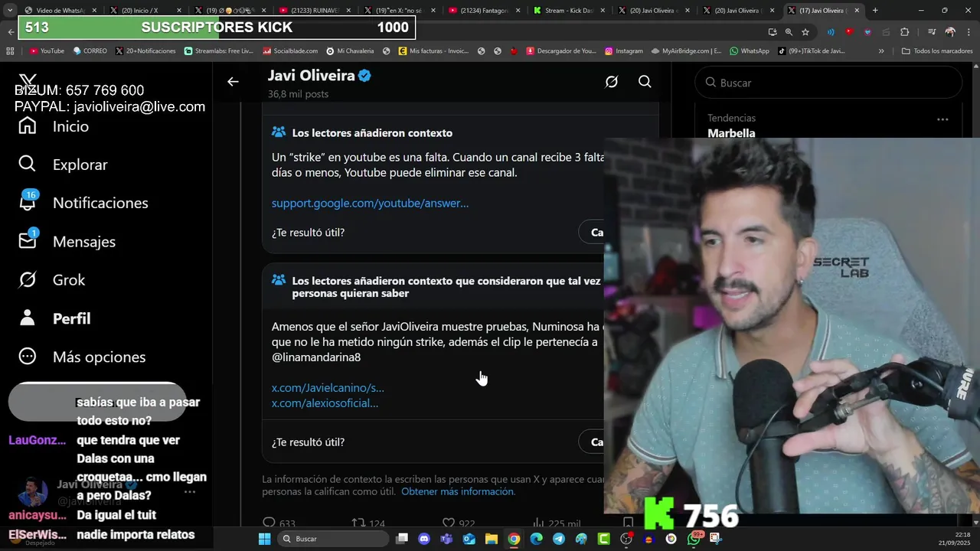This screenshot has width=980, height=551.
Task: Open Chrome extensions puzzle icon
Action: (x=905, y=32)
